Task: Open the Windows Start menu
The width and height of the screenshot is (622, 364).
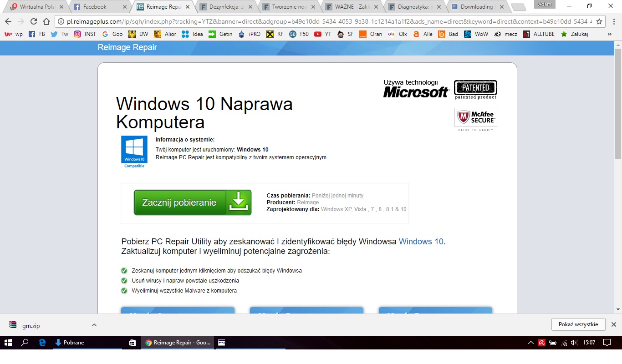Action: pos(8,343)
